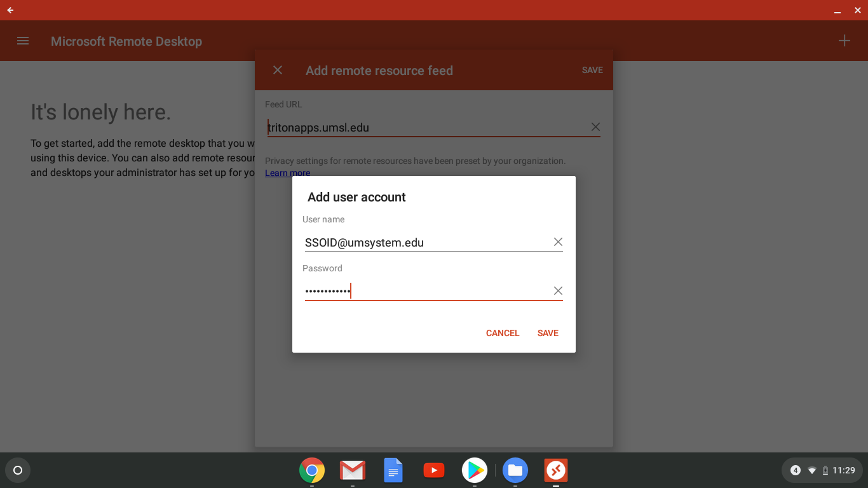The height and width of the screenshot is (488, 868).
Task: Clear the Password field
Action: point(558,291)
